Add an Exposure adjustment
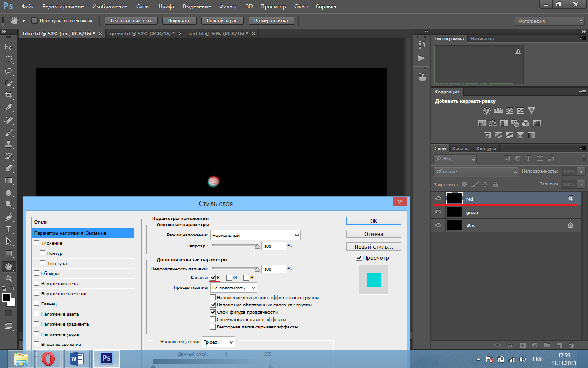Image resolution: width=588 pixels, height=368 pixels. (520, 111)
